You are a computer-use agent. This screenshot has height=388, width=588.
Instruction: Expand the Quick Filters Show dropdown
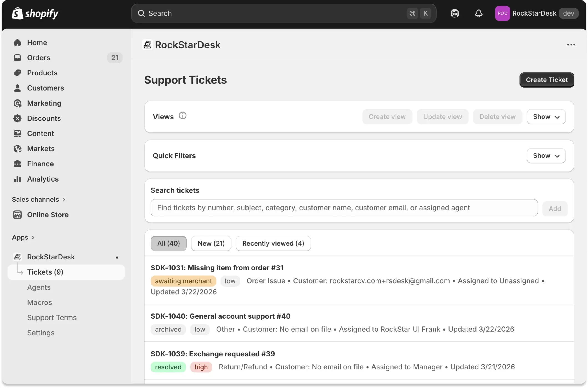546,156
